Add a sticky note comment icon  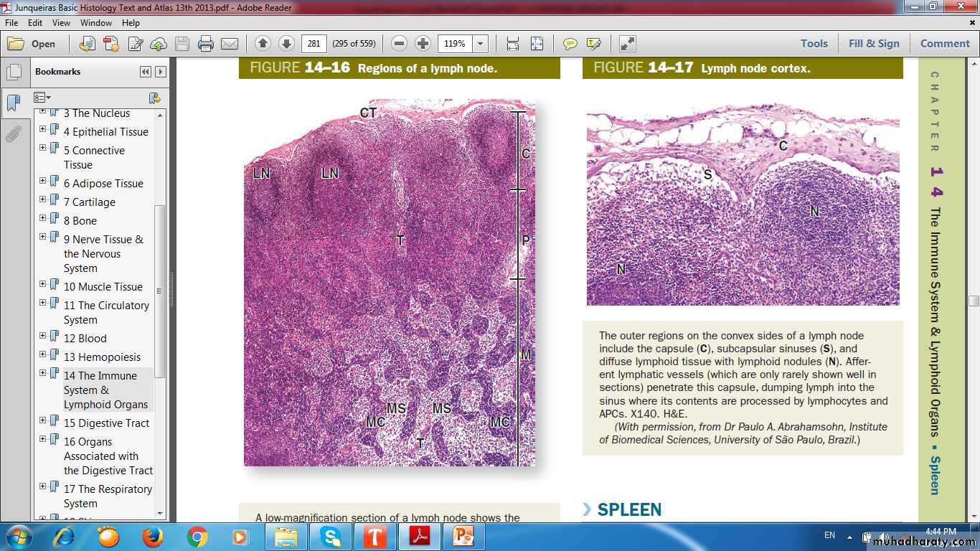point(570,44)
